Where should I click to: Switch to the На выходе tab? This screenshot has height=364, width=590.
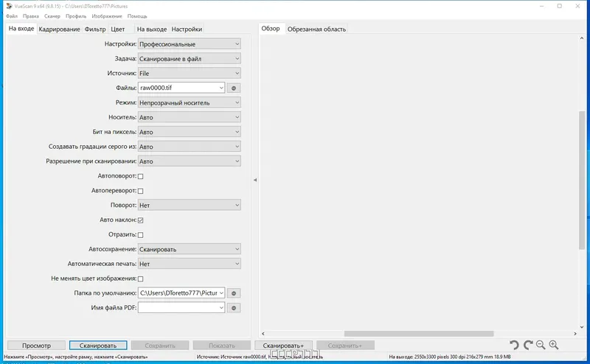coord(152,29)
